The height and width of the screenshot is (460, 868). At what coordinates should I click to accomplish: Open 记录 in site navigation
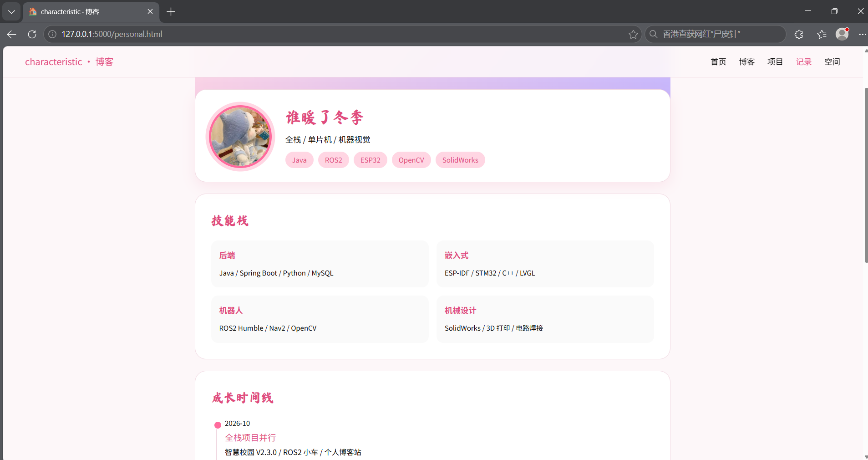pyautogui.click(x=804, y=62)
